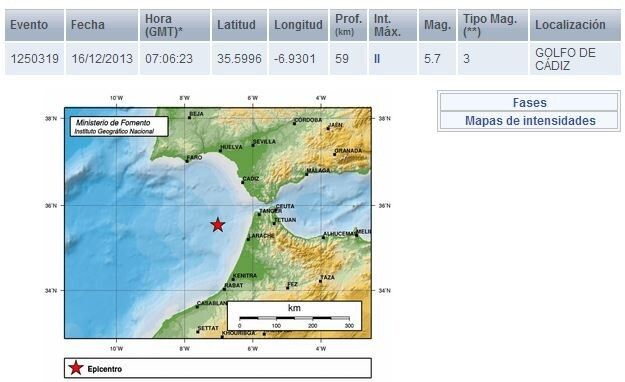
Task: Click the JAEN city label on map
Action: pos(336,125)
